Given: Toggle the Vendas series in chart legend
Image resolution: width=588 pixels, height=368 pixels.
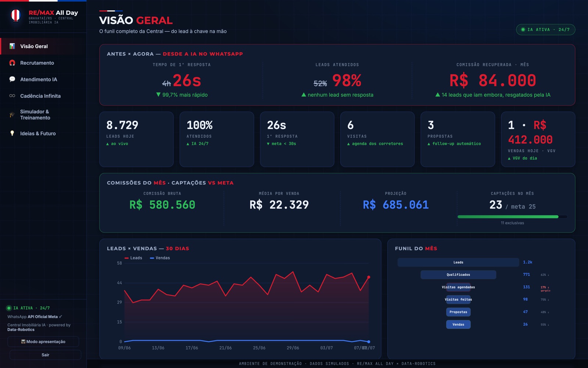Looking at the screenshot, I should (x=160, y=258).
